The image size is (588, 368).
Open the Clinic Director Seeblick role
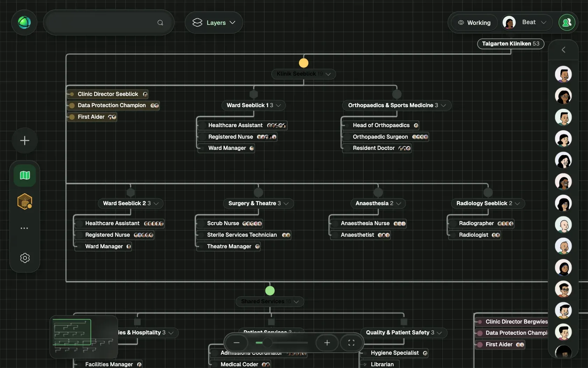[x=108, y=94]
